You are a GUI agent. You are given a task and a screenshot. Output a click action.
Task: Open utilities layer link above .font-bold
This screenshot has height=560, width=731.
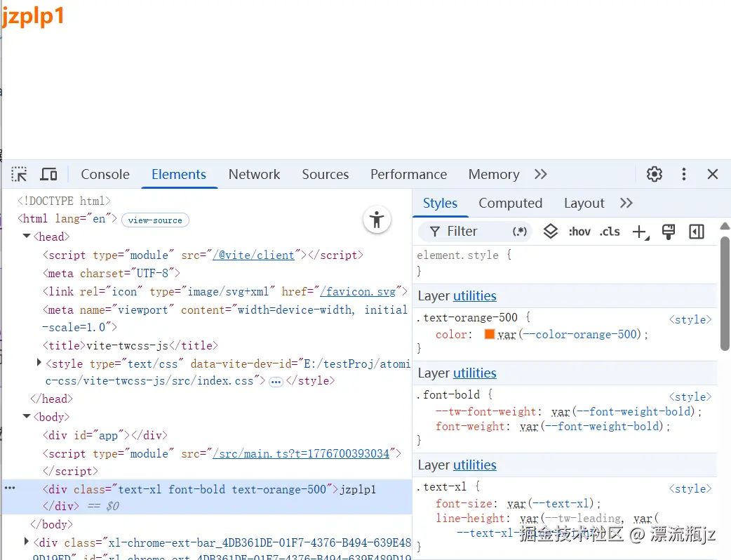(475, 373)
